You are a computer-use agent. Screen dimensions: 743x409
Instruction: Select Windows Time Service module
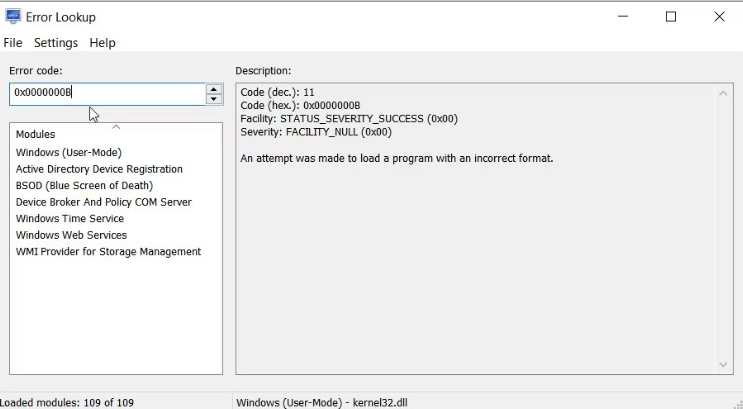70,218
